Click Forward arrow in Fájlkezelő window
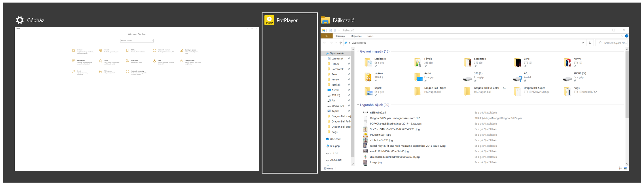644x186 pixels. click(331, 43)
